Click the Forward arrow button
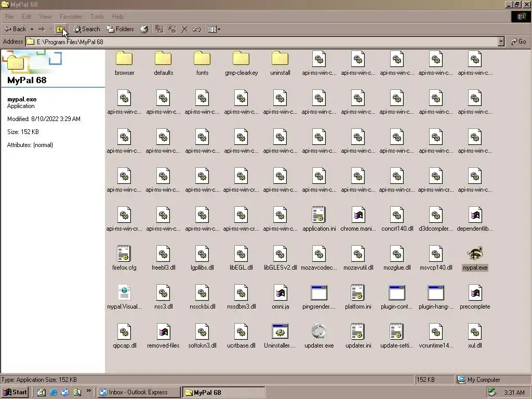The width and height of the screenshot is (532, 399). coord(42,29)
